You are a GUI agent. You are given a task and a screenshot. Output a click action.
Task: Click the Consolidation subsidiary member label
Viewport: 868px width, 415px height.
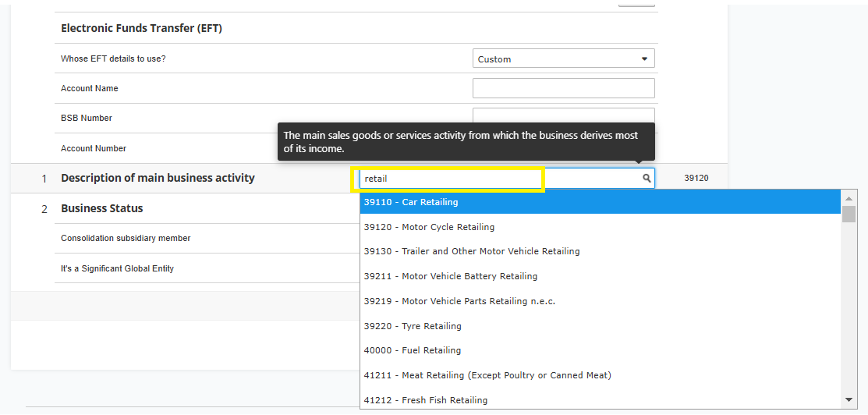126,238
